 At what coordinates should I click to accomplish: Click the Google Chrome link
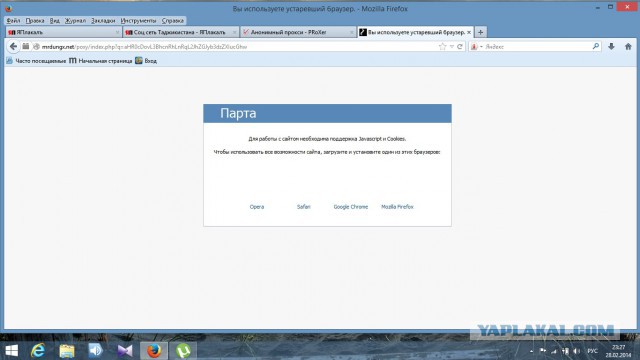point(351,207)
